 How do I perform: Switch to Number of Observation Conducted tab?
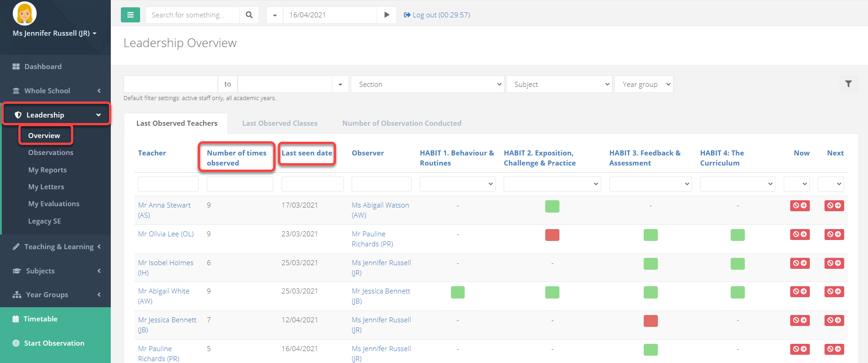(x=402, y=123)
